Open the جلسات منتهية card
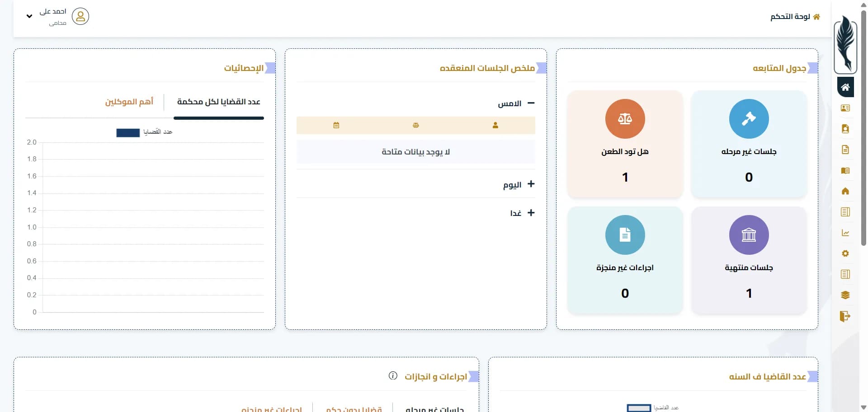This screenshot has height=412, width=868. pos(749,260)
